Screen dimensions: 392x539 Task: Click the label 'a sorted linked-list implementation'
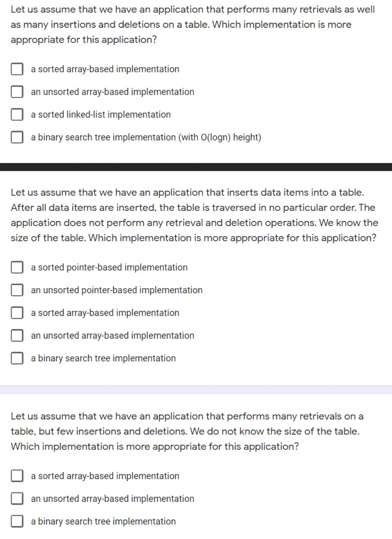point(100,115)
